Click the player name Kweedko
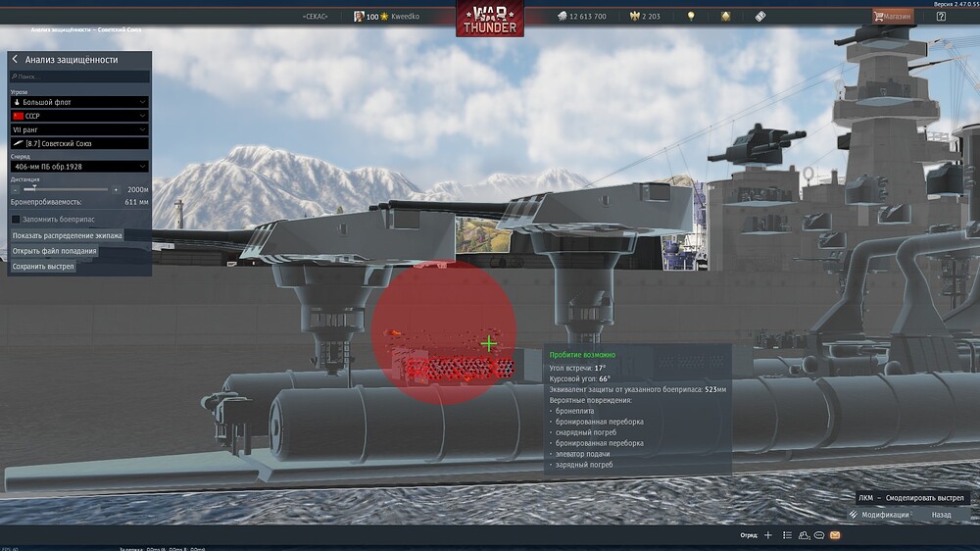Image resolution: width=980 pixels, height=551 pixels. tap(405, 17)
